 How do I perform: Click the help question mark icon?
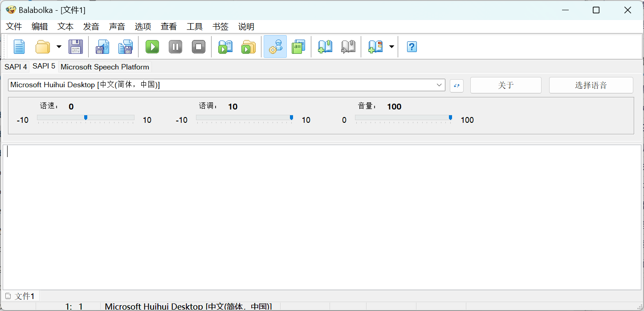[412, 47]
